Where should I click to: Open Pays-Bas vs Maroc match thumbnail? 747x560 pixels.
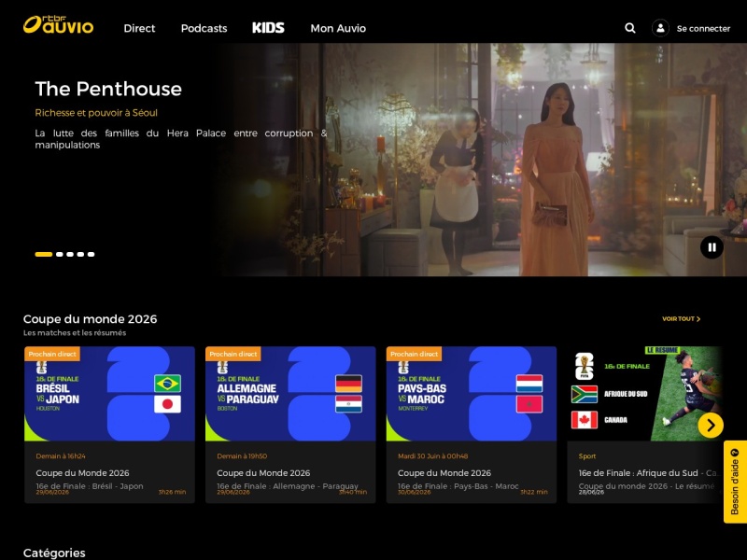click(x=472, y=394)
